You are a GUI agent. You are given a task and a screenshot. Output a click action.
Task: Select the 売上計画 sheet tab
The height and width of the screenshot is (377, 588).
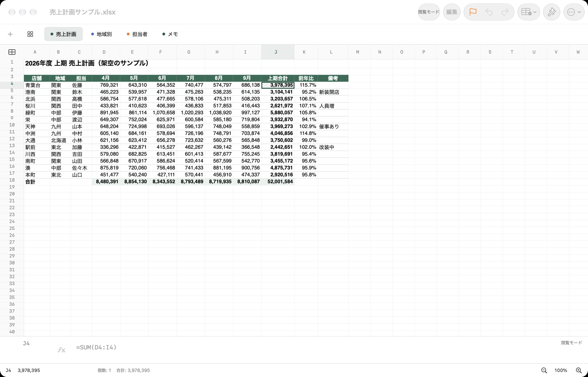[x=63, y=34]
